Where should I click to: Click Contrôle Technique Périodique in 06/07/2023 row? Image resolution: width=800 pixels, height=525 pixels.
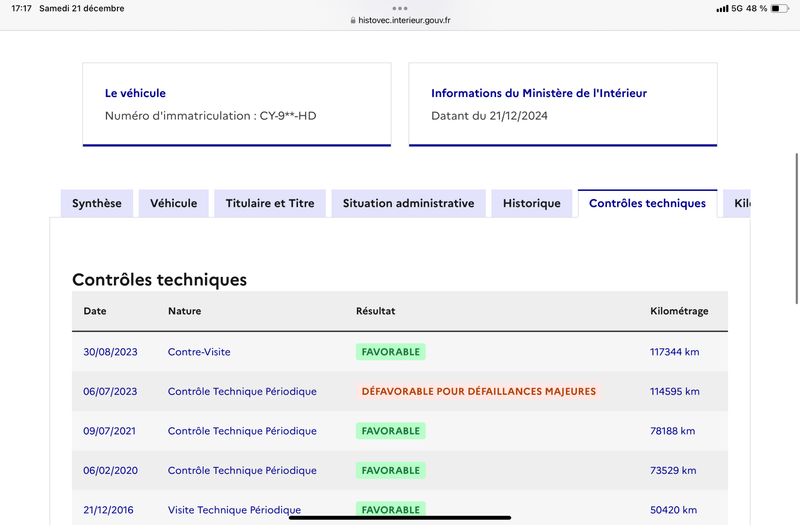click(x=242, y=391)
